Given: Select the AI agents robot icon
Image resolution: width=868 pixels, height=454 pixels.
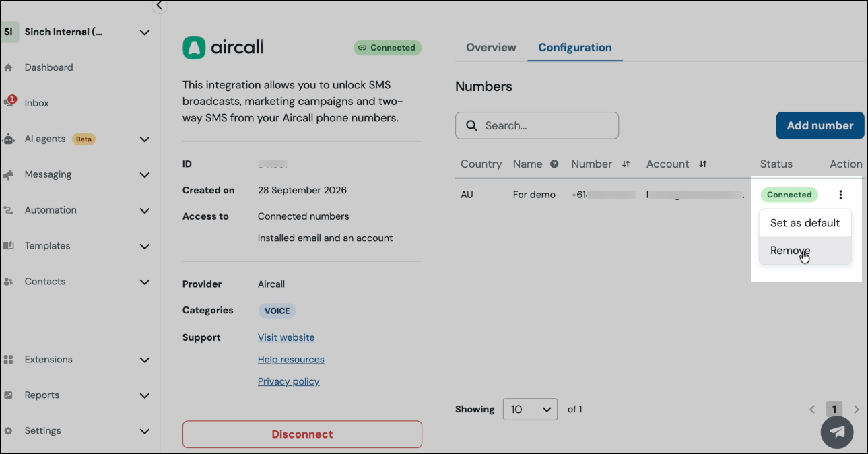Looking at the screenshot, I should pos(9,139).
